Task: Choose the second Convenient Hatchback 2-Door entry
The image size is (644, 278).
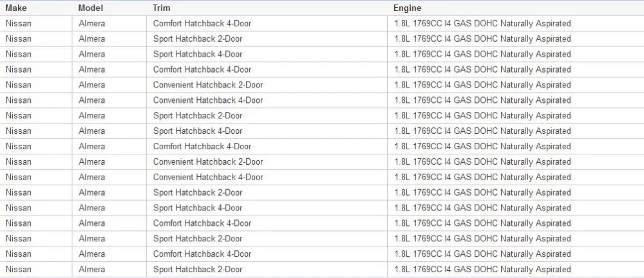Action: 208,162
